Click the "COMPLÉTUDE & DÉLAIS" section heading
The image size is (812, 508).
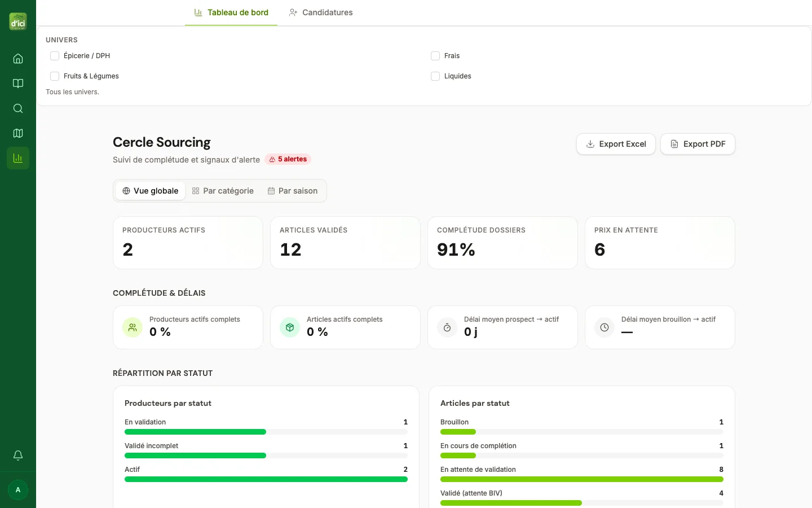point(159,293)
